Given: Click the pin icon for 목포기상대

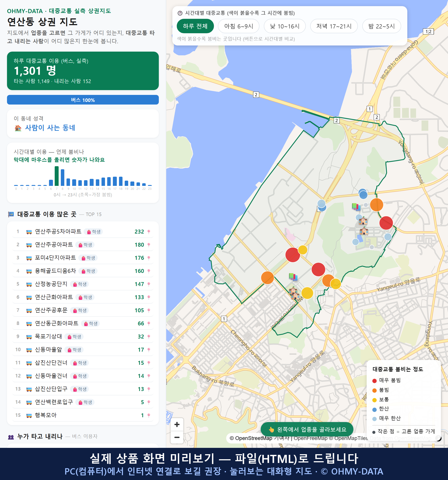Looking at the screenshot, I should [x=149, y=337].
